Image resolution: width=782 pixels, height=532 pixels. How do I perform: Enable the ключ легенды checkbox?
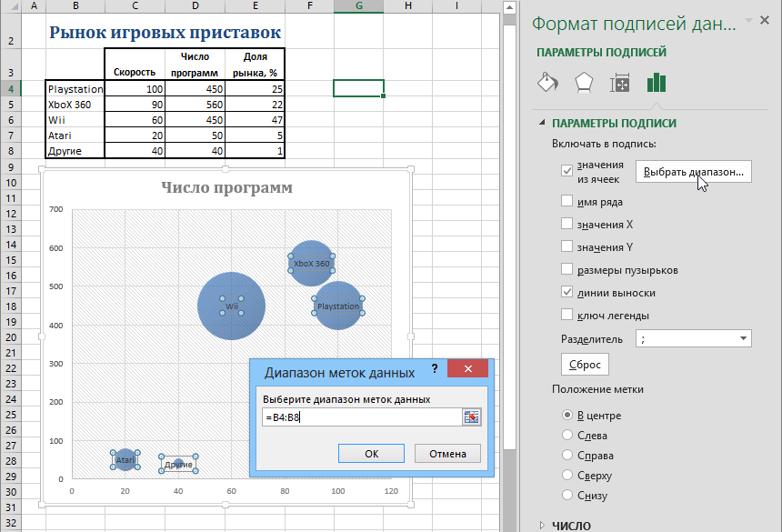(566, 314)
